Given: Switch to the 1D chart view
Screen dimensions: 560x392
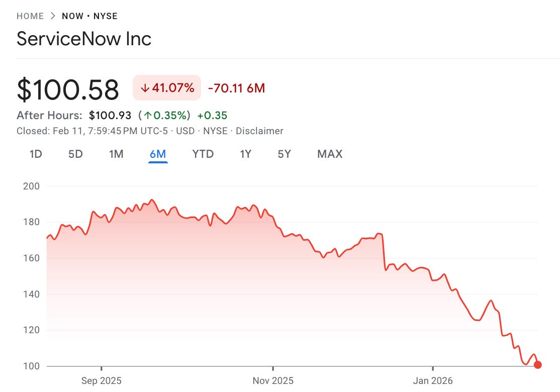Looking at the screenshot, I should pos(35,154).
